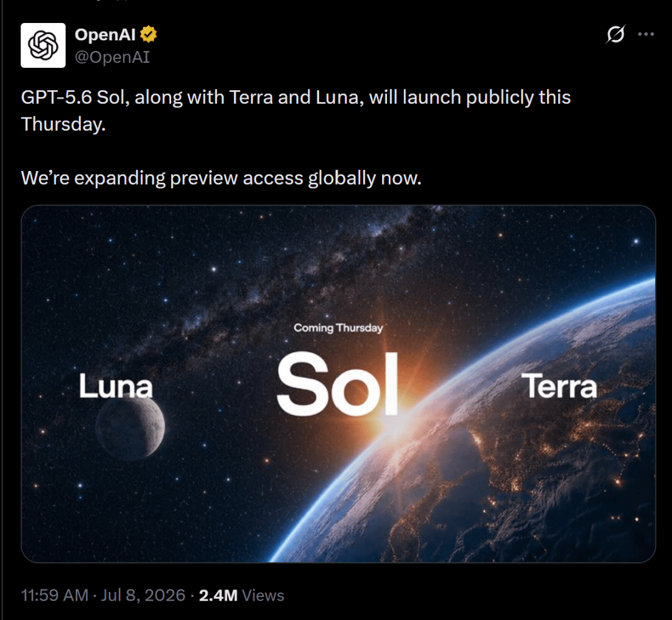The image size is (672, 620).
Task: Open the three-dot more options menu
Action: pyautogui.click(x=646, y=34)
